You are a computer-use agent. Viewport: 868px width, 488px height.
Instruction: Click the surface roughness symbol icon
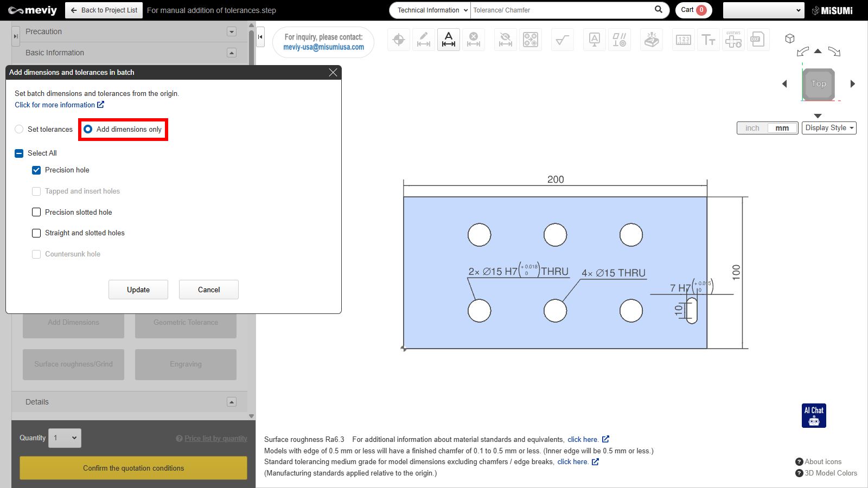coord(563,40)
